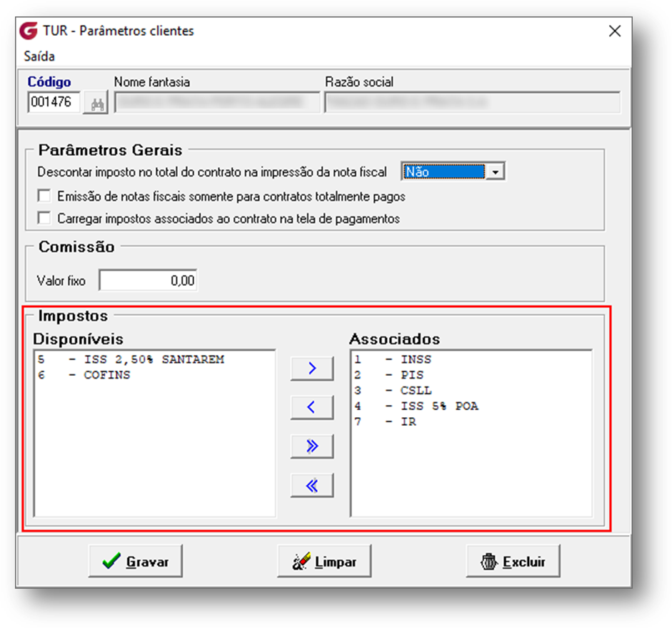The width and height of the screenshot is (672, 628).
Task: Click the binoculars search icon beside Código
Action: click(96, 103)
